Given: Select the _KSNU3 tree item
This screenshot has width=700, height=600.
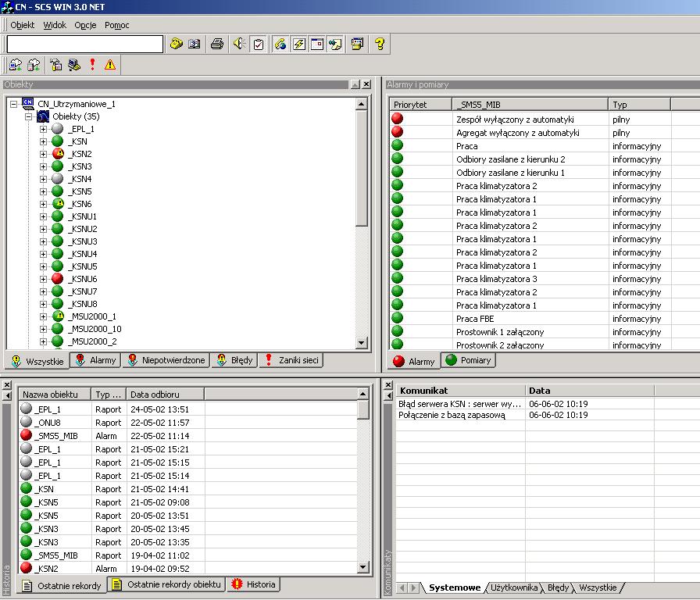Looking at the screenshot, I should pyautogui.click(x=83, y=241).
